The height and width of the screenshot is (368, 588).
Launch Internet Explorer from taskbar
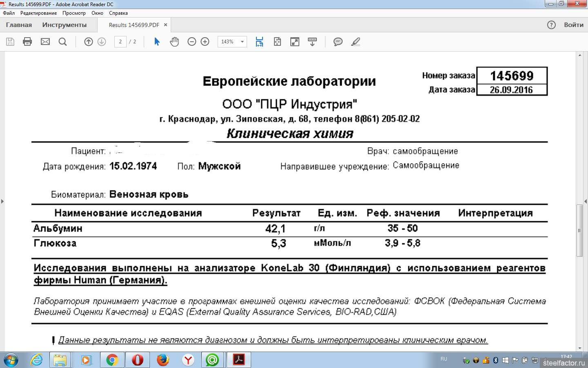[x=37, y=360]
